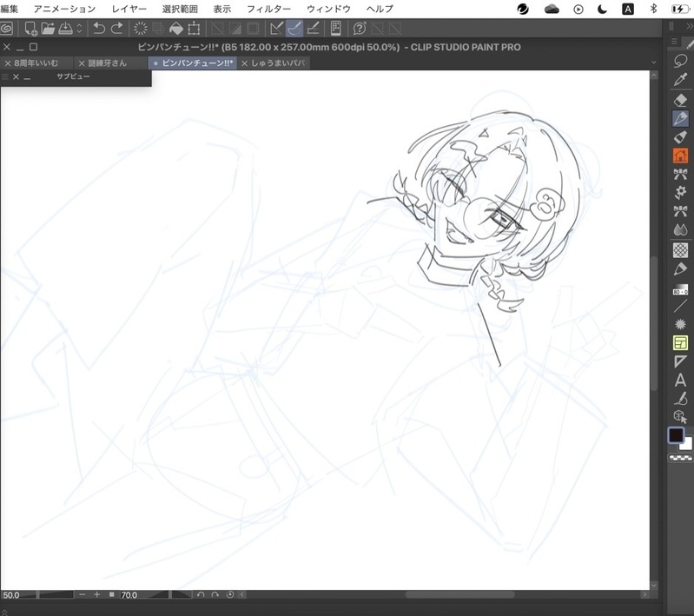Clear layer with the dotted burst icon
The width and height of the screenshot is (694, 616).
(x=141, y=29)
